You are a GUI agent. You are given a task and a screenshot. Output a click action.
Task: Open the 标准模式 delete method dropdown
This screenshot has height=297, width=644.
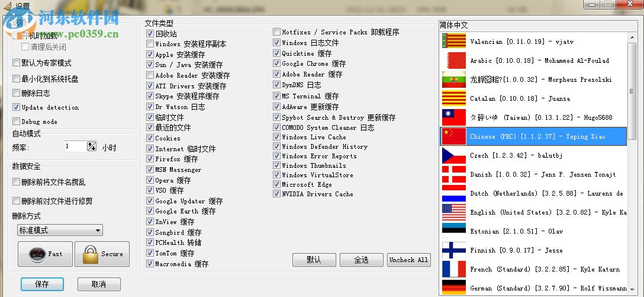tap(60, 231)
